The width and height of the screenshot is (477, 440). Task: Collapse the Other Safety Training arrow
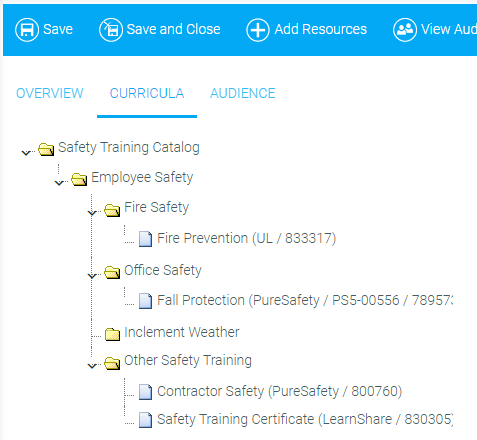point(92,366)
